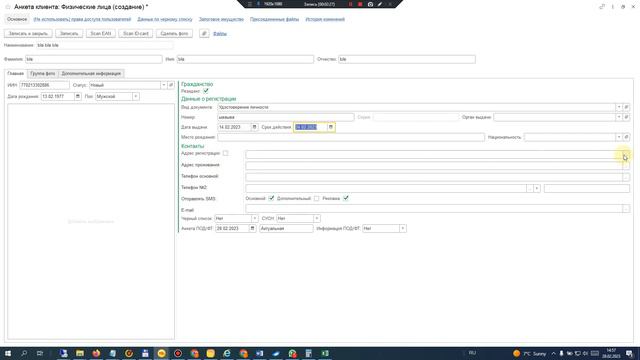
Task: Click ellipsis button of Телефон №2 field
Action: point(530,188)
